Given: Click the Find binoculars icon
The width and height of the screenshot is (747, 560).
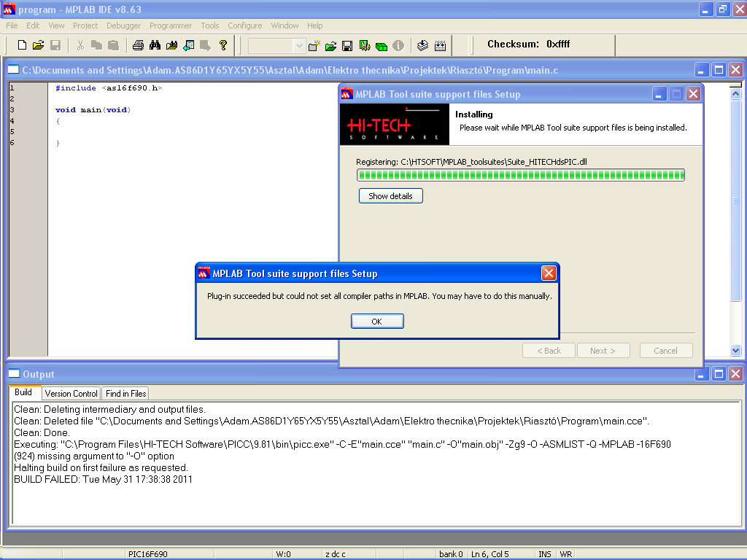Looking at the screenshot, I should tap(155, 45).
